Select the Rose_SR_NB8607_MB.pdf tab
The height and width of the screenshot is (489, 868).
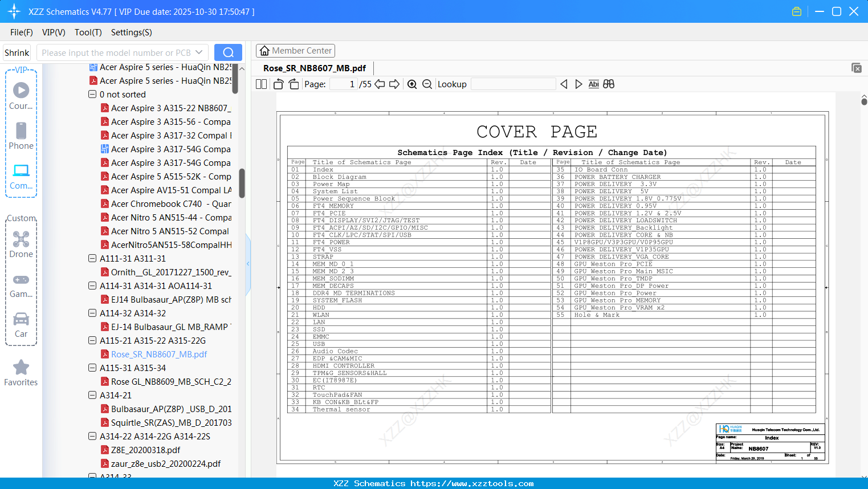coord(315,68)
